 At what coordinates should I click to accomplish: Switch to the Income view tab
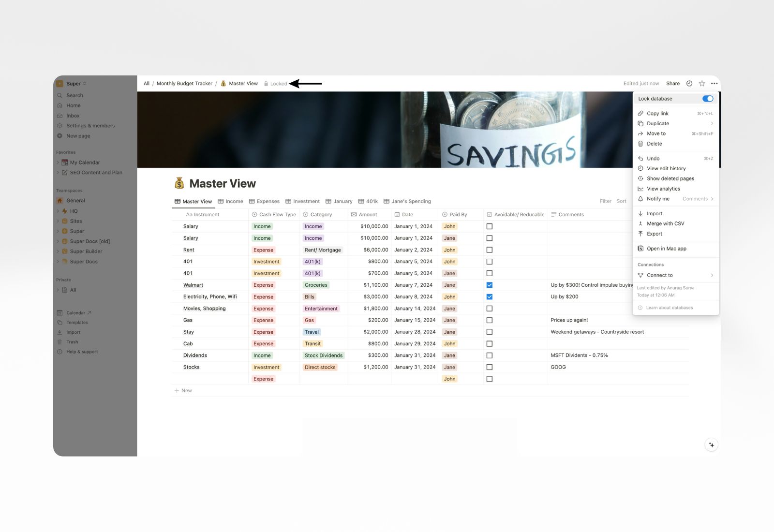point(230,201)
